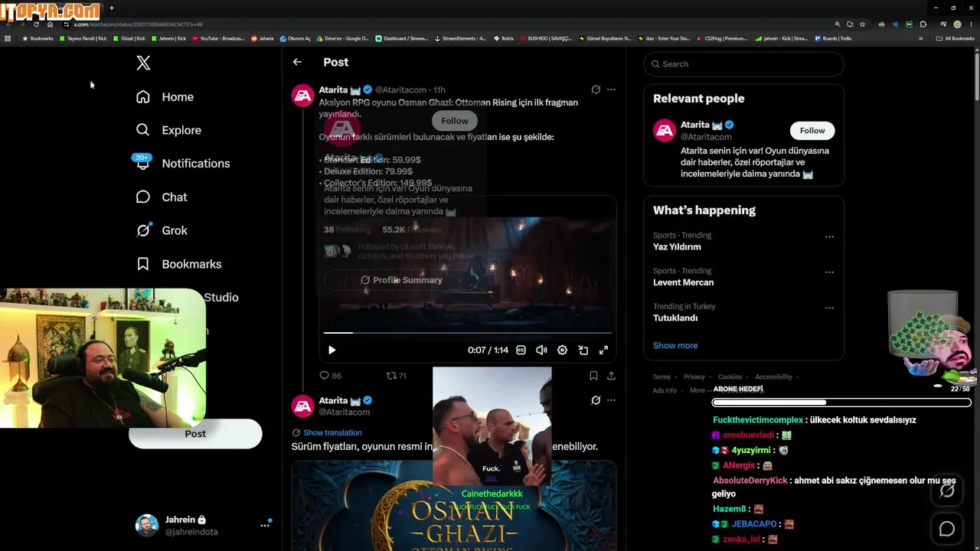The image size is (980, 551).
Task: Mute the video with the speaker icon
Action: coord(541,350)
